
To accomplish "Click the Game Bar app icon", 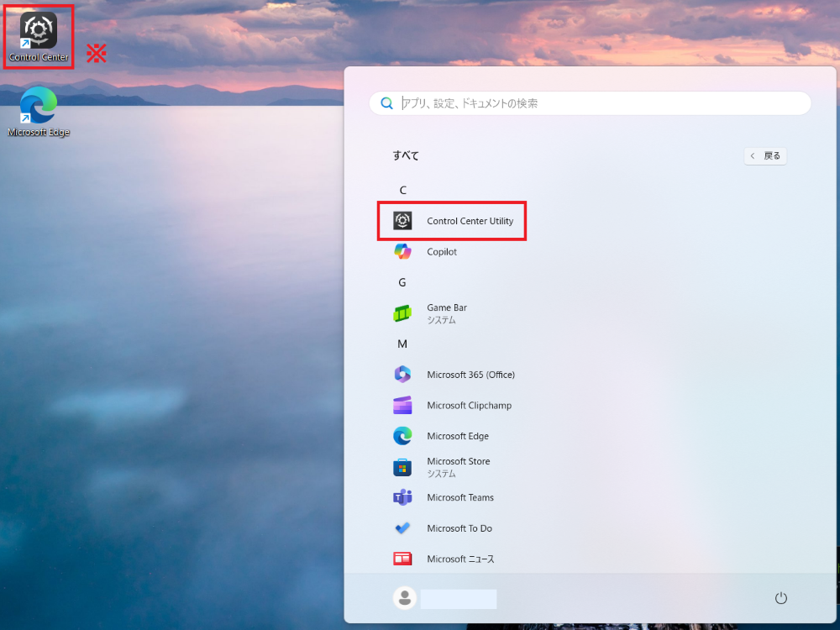I will [x=402, y=312].
